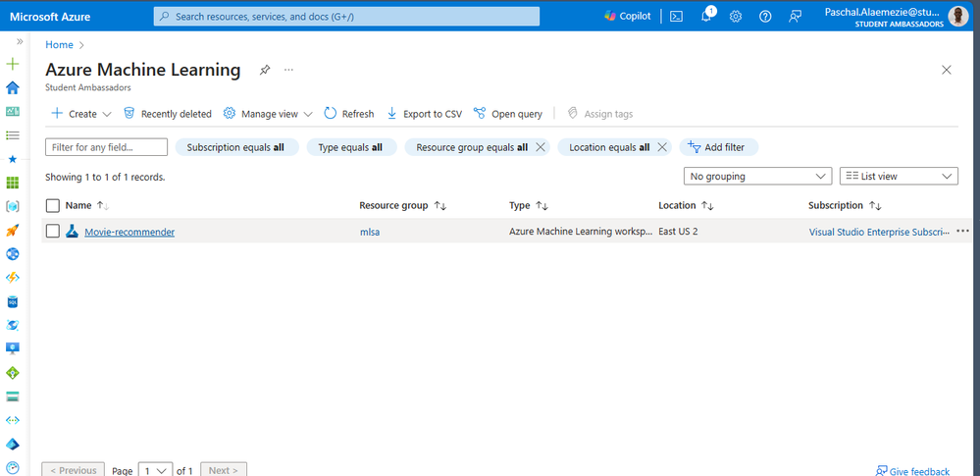The height and width of the screenshot is (476, 980).
Task: Open the Subscription equals all filter
Action: [236, 147]
